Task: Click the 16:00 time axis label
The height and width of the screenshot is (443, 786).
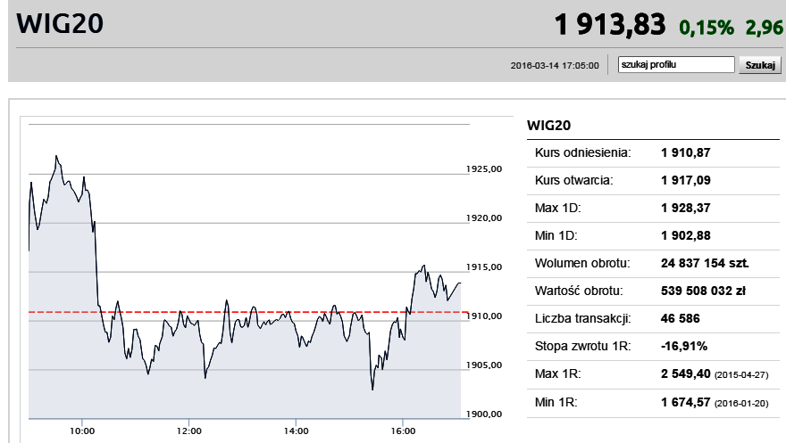Action: (x=403, y=431)
